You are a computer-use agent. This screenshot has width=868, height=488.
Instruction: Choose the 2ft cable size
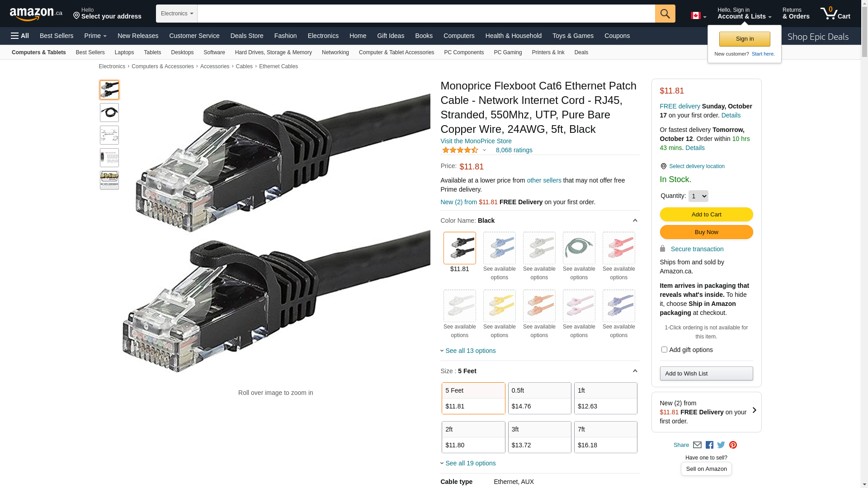pyautogui.click(x=473, y=437)
